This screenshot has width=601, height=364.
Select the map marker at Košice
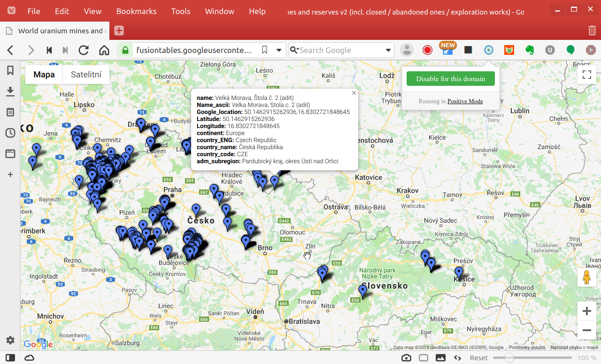459,273
